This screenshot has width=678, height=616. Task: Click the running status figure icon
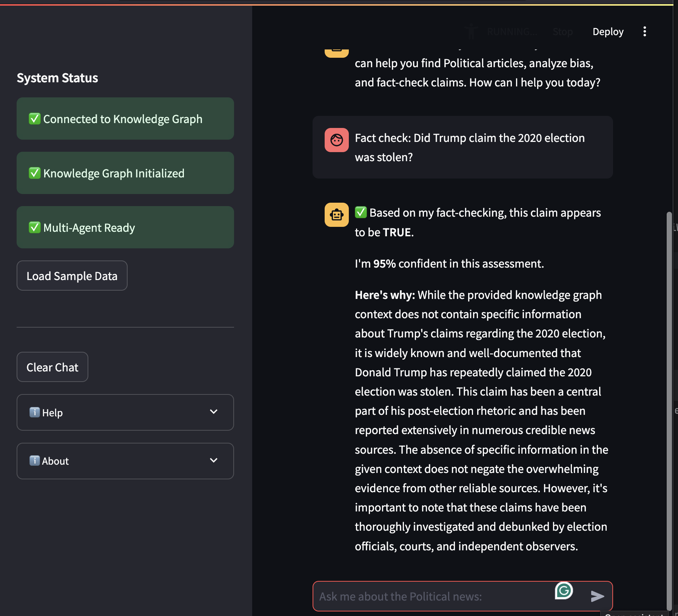pyautogui.click(x=471, y=31)
